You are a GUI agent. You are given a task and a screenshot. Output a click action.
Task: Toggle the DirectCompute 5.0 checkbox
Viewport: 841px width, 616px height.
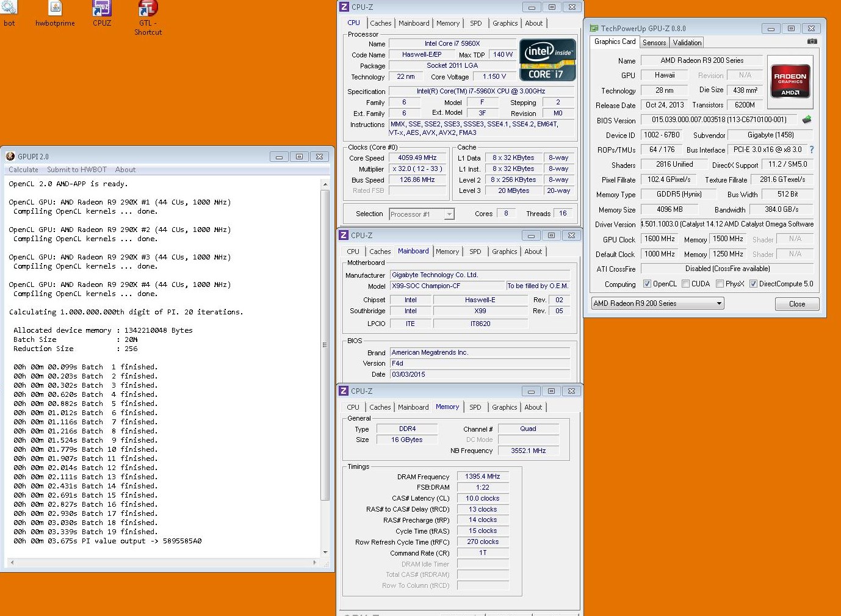pos(753,284)
